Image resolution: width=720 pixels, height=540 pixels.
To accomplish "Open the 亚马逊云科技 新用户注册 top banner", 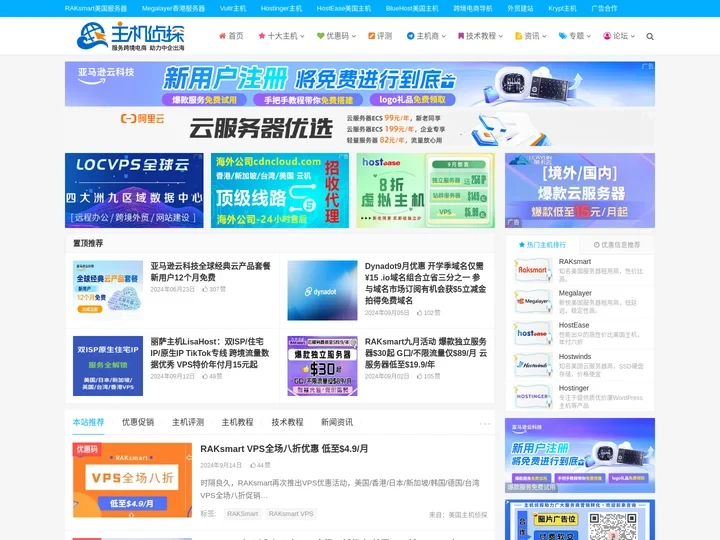I will point(360,84).
